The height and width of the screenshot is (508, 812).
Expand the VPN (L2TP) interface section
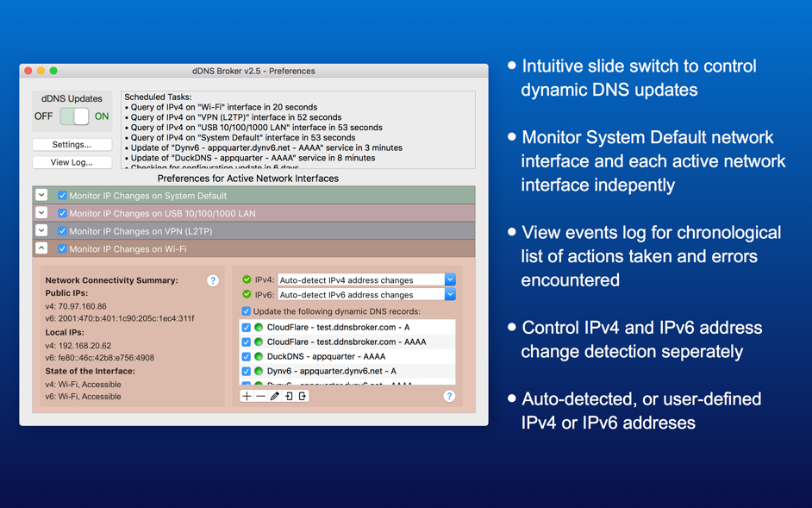[x=41, y=230]
